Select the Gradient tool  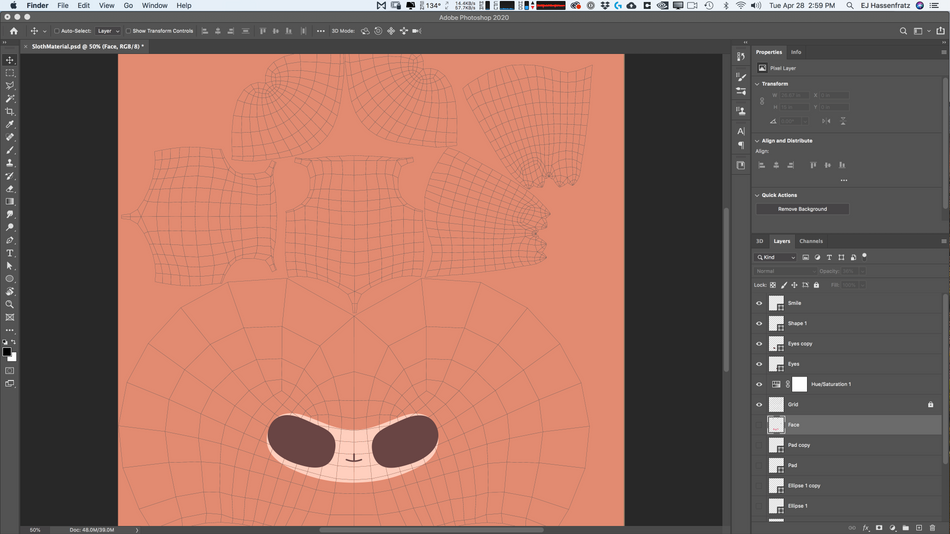[10, 201]
